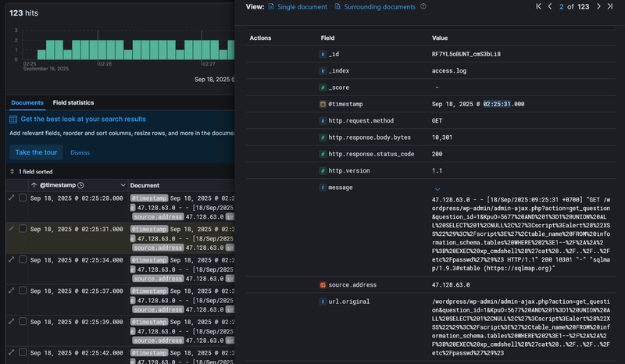Jump to last document arrow

click(x=610, y=6)
